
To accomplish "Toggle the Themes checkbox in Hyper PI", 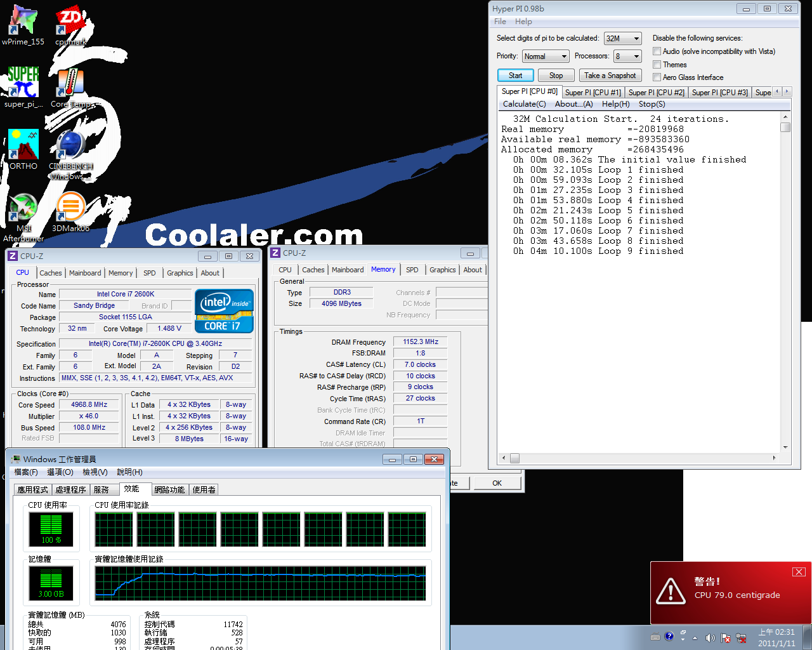I will [657, 65].
